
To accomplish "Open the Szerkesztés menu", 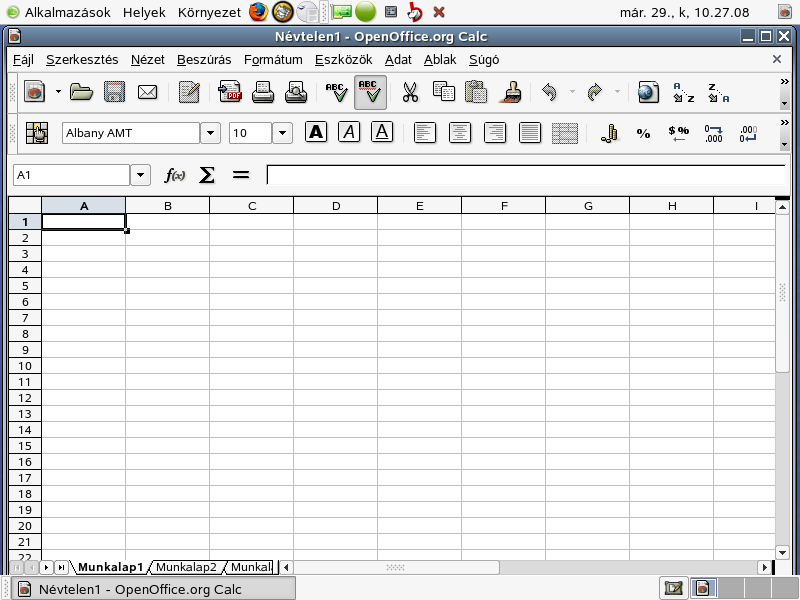I will click(x=82, y=60).
